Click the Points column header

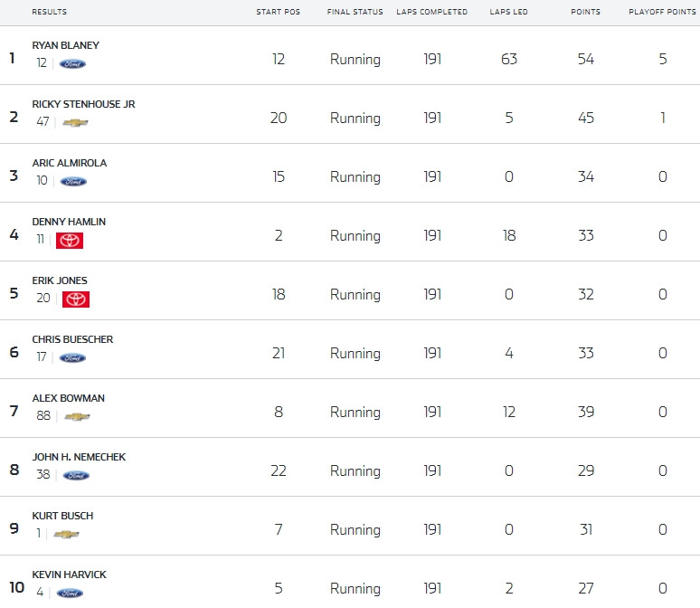point(586,12)
